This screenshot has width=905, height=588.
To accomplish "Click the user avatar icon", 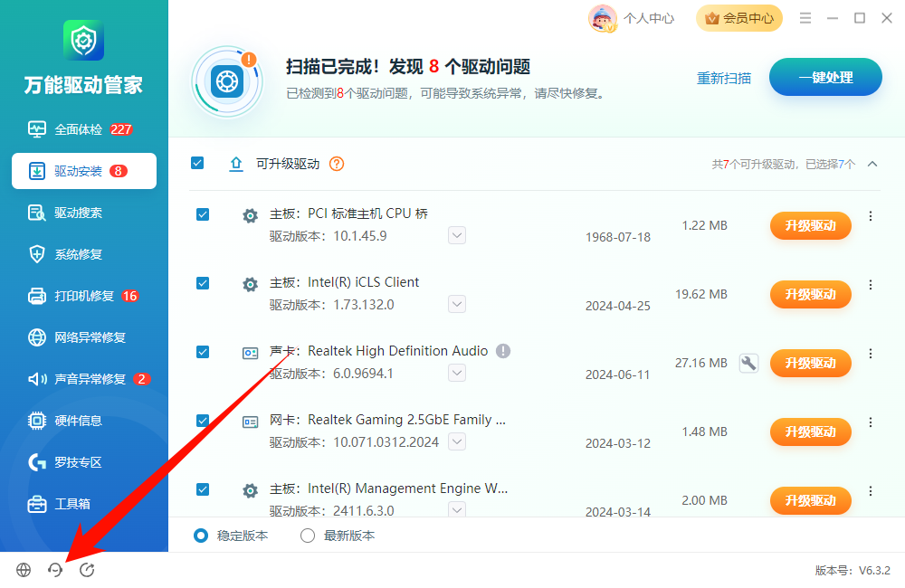I will point(603,18).
